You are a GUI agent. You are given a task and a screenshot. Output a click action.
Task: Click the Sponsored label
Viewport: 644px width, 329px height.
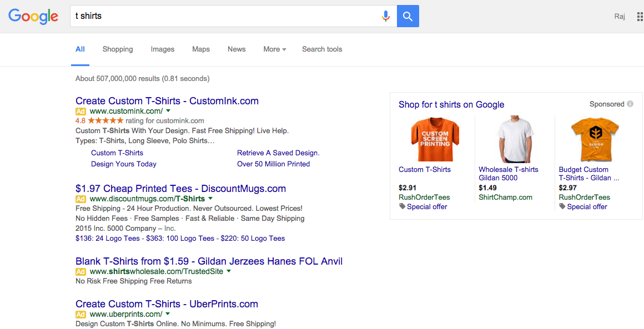pyautogui.click(x=607, y=104)
